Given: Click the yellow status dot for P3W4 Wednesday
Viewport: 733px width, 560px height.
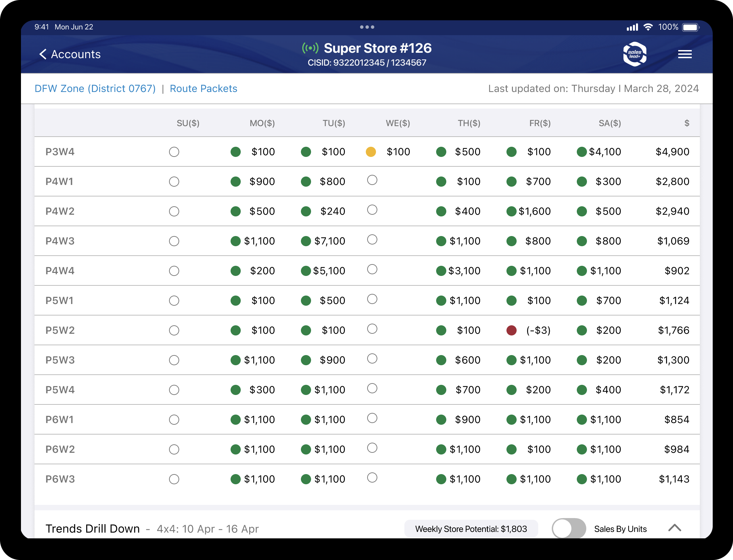Looking at the screenshot, I should coord(371,152).
